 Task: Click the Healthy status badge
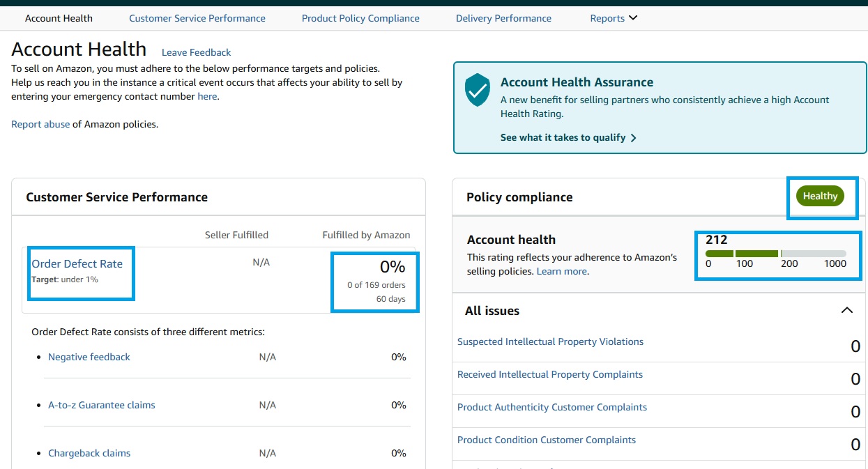[x=820, y=196]
